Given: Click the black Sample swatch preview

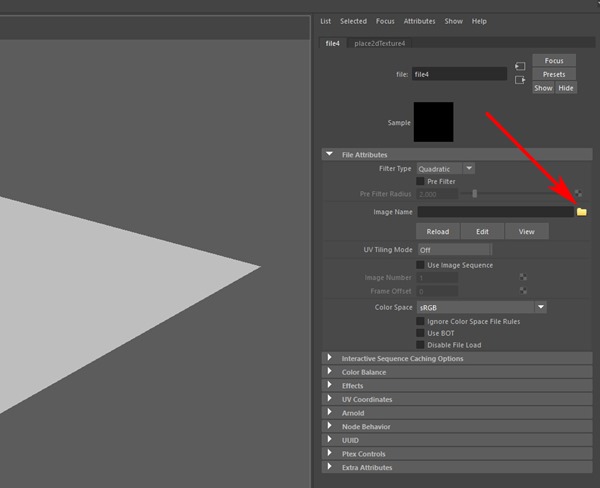Looking at the screenshot, I should [x=434, y=122].
